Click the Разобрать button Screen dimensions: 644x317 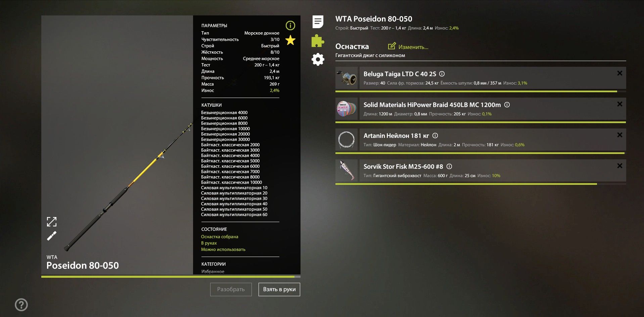(x=231, y=289)
